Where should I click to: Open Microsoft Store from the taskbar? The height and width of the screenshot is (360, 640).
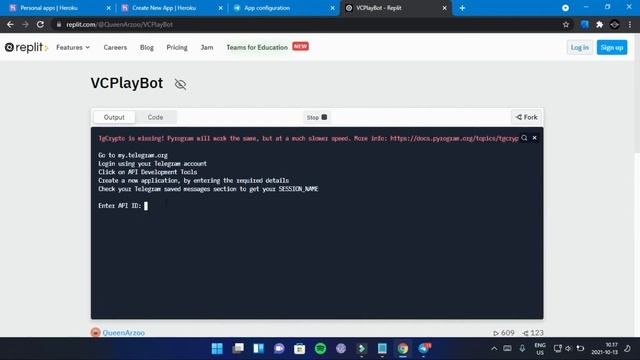pos(300,348)
